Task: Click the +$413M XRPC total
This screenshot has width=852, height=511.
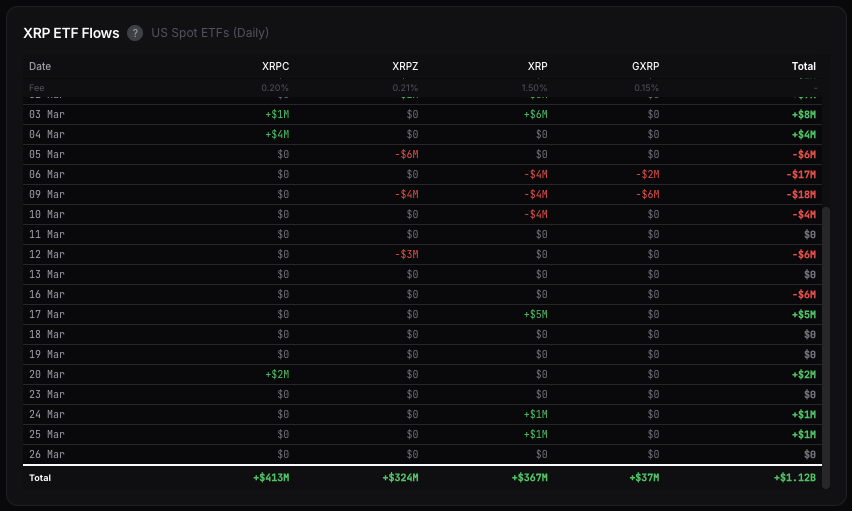Action: pyautogui.click(x=271, y=478)
